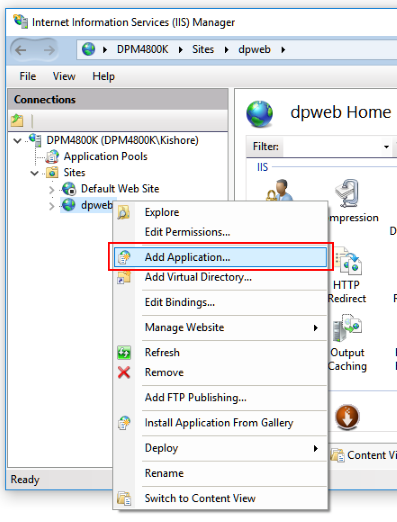The width and height of the screenshot is (397, 522).
Task: Click the Filter input field
Action: [x=332, y=147]
